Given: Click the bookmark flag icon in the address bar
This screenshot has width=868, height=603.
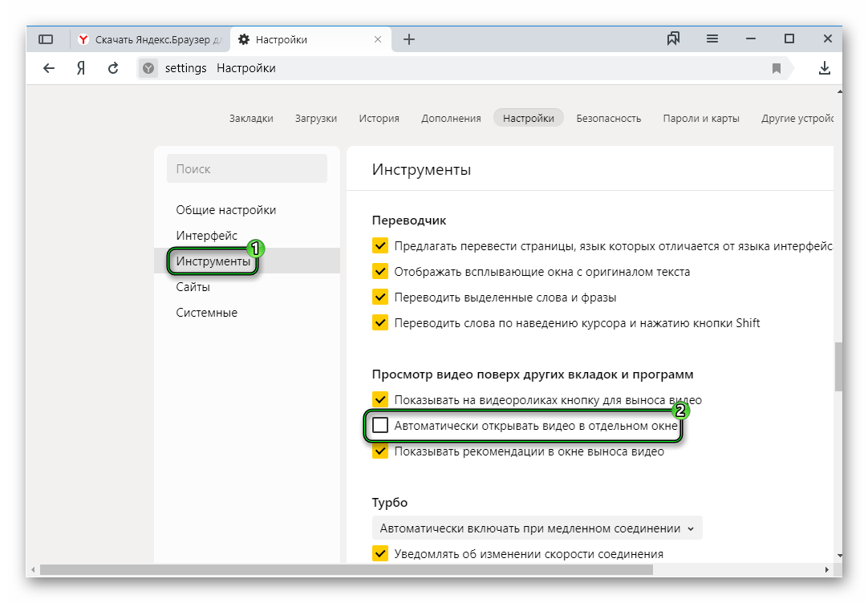Looking at the screenshot, I should click(777, 68).
